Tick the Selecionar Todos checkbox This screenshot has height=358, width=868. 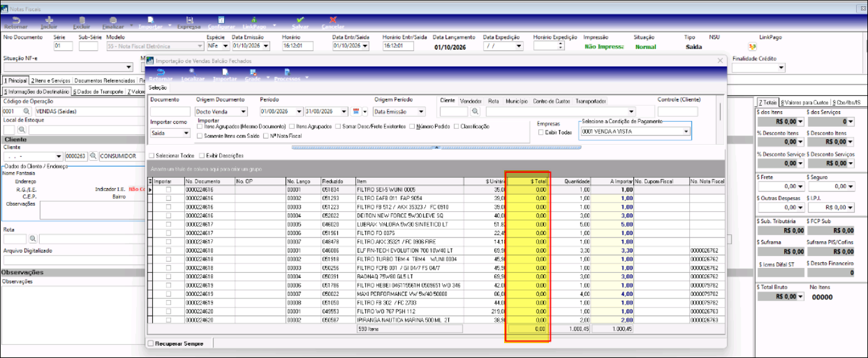153,155
